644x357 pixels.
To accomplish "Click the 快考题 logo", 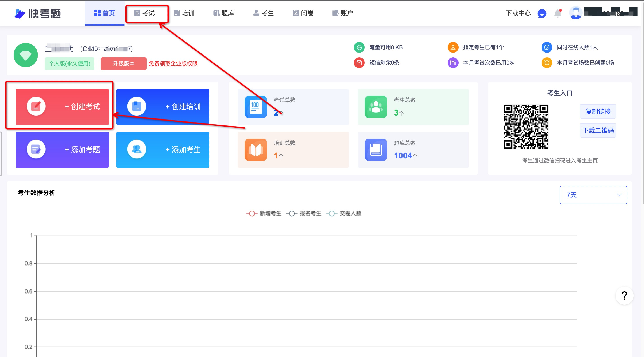I will tap(37, 13).
